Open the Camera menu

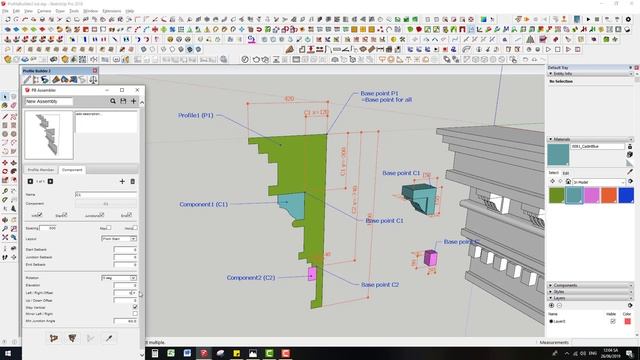(x=44, y=11)
